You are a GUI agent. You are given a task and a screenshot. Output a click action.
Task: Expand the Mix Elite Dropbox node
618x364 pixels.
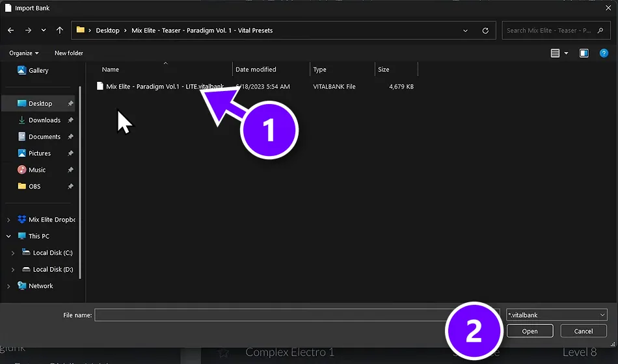pyautogui.click(x=8, y=220)
